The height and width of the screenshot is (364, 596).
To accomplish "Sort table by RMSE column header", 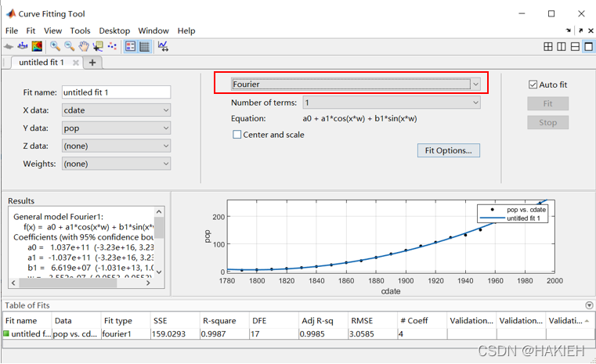I will click(x=373, y=321).
